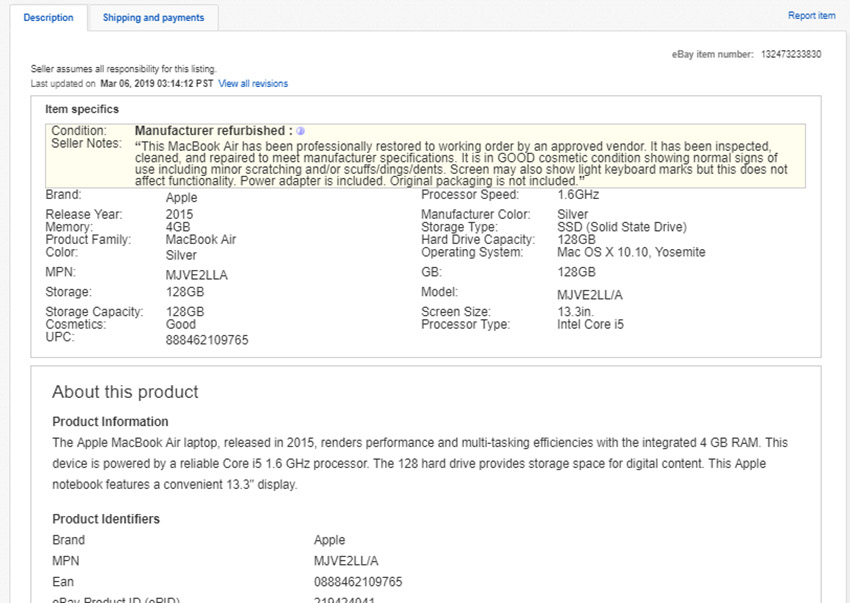Screen dimensions: 850x603
Task: Click the Screen Size value 13.3in.
Action: pyautogui.click(x=575, y=312)
